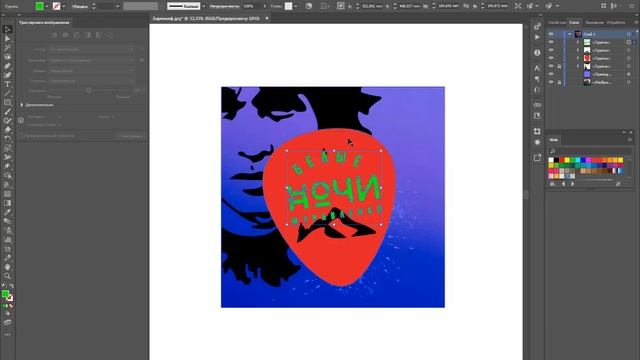Viewport: 640px width, 360px height.
Task: Open the Paragraph panel icon in dock
Action: coord(537,79)
